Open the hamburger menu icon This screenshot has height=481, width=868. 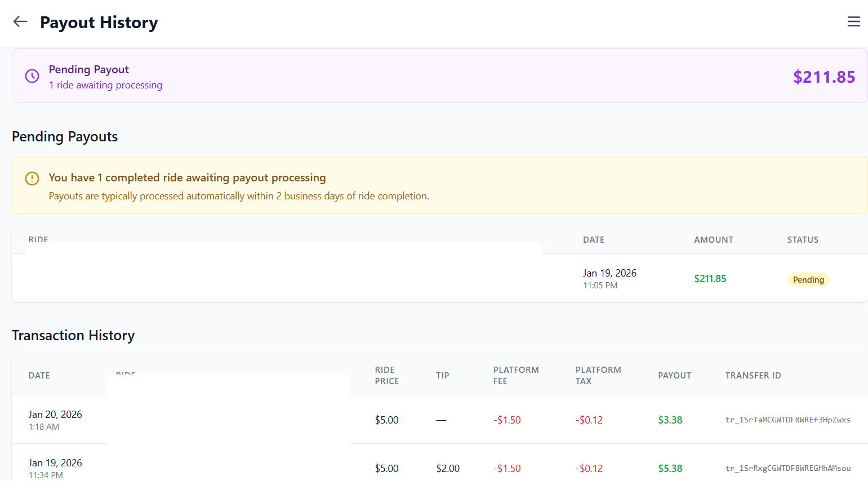(853, 21)
